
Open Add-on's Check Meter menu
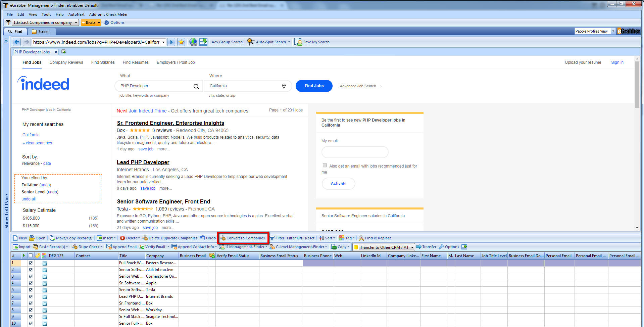click(108, 14)
